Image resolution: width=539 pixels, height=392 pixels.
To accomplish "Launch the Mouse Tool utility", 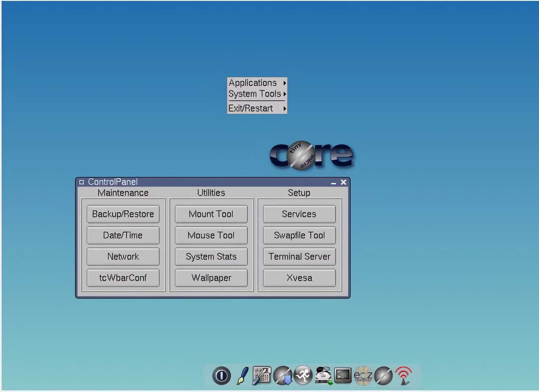I will pos(211,235).
